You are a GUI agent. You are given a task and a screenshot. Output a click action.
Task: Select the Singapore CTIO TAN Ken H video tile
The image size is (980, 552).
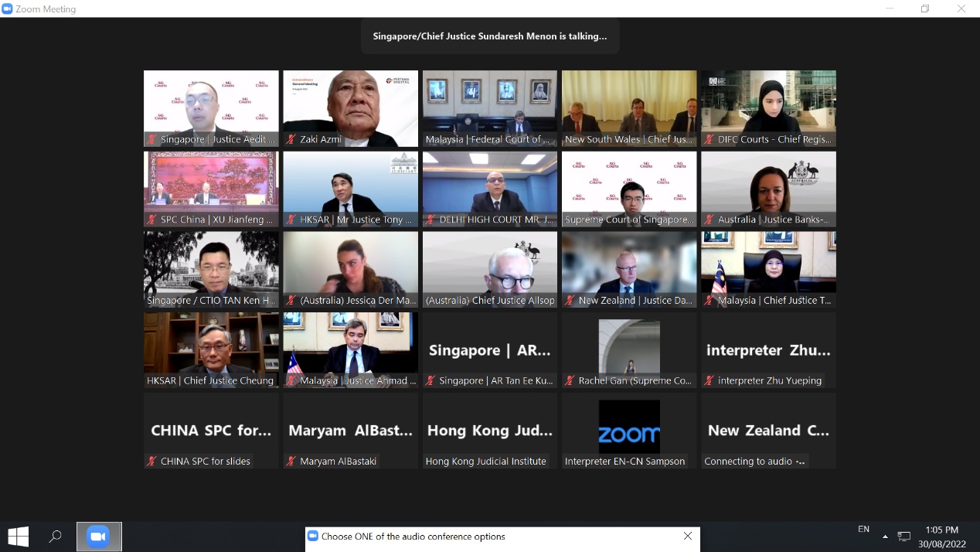coord(211,270)
